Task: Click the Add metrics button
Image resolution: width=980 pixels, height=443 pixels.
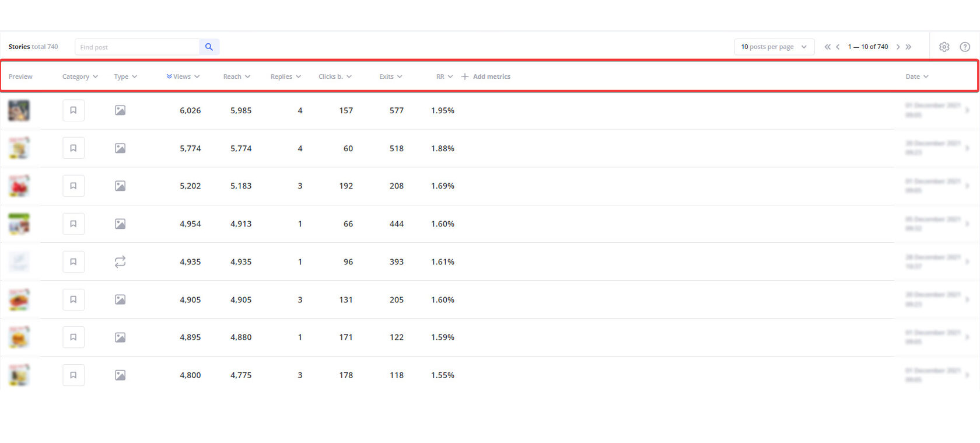Action: [486, 76]
